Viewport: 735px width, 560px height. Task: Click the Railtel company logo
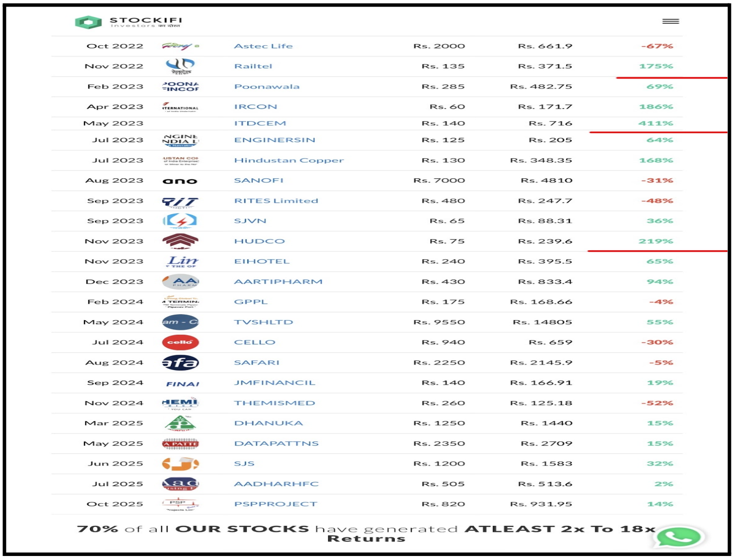click(180, 66)
